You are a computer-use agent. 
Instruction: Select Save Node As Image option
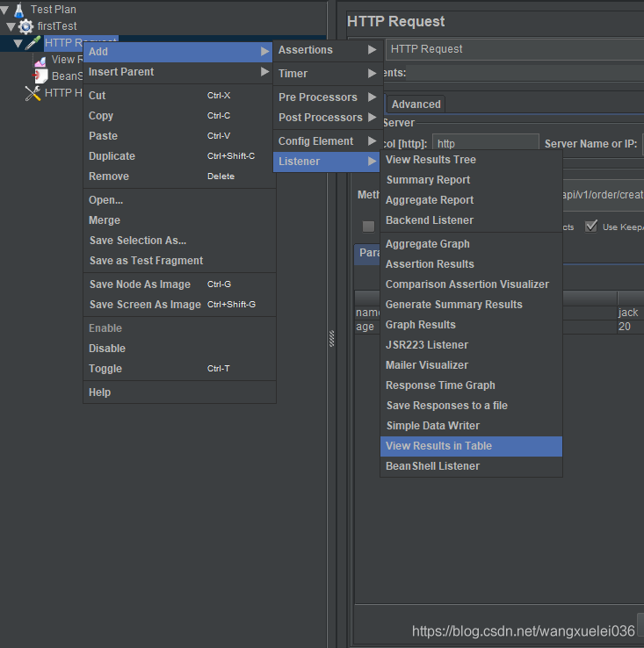point(140,284)
